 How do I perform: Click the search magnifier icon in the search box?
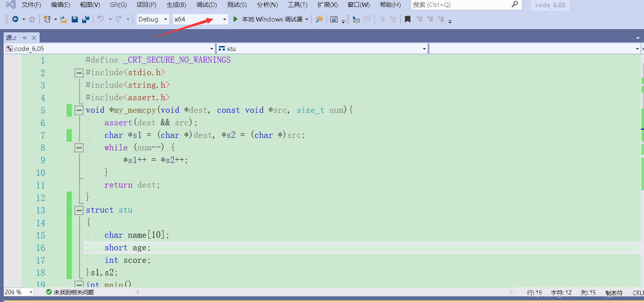(x=515, y=4)
